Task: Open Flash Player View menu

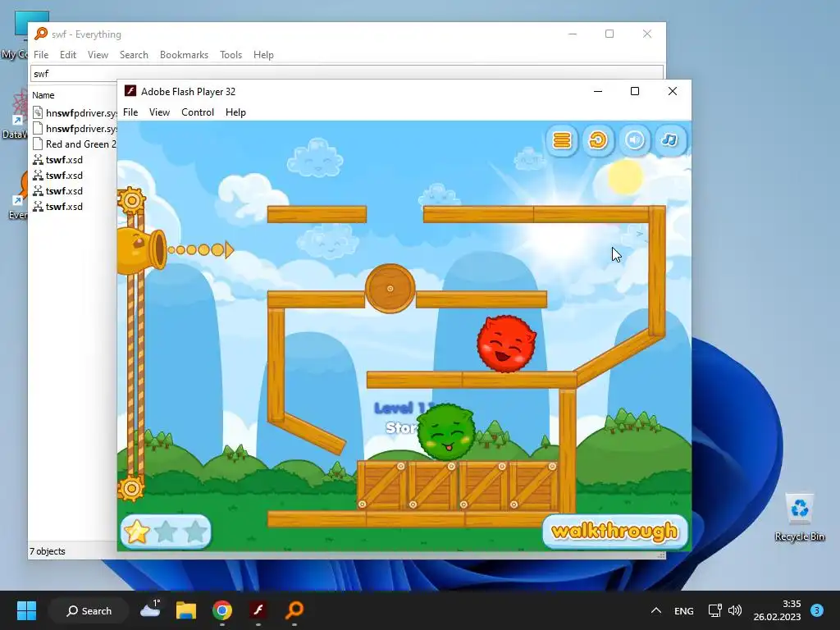Action: tap(159, 112)
